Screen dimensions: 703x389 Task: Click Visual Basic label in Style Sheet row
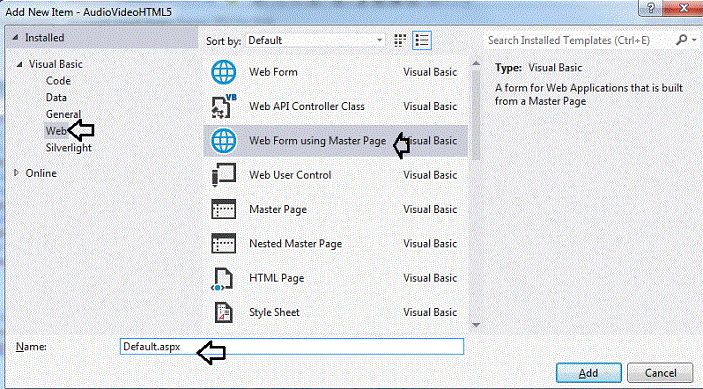point(430,312)
